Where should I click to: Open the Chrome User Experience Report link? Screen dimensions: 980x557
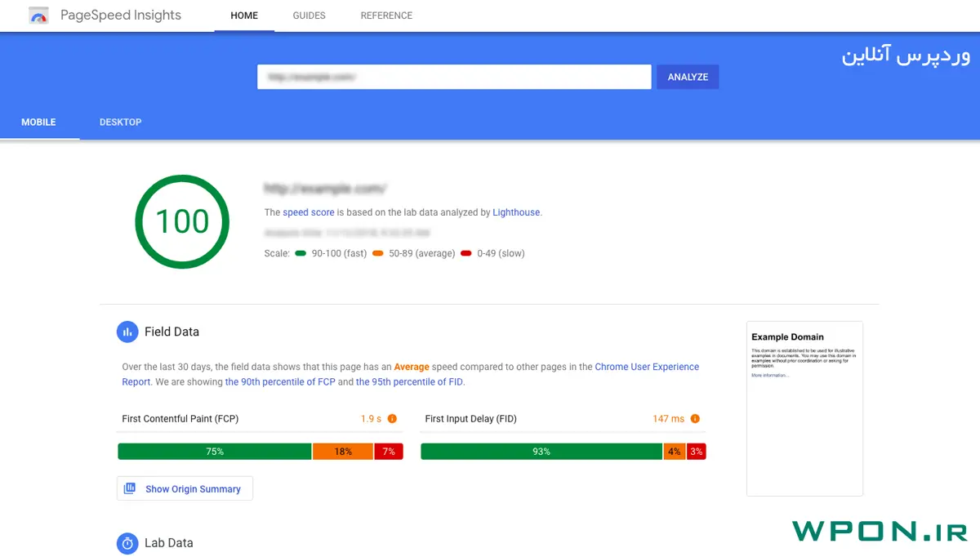[x=646, y=368]
